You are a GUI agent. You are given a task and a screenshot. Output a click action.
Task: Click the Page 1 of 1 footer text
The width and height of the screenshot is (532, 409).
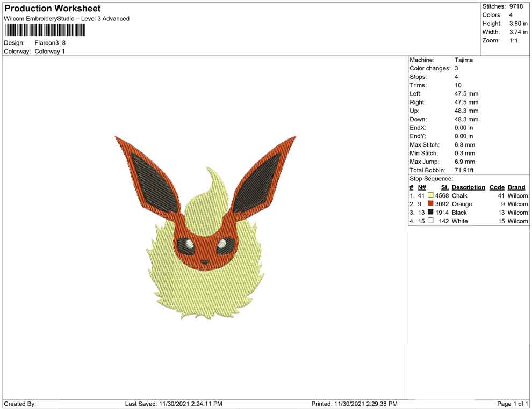point(513,404)
